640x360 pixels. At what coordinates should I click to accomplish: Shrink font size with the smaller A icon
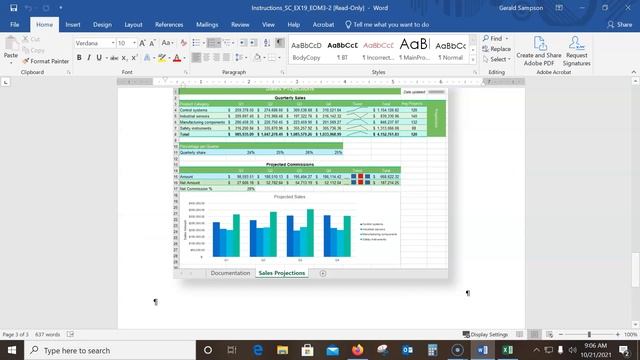[x=152, y=43]
